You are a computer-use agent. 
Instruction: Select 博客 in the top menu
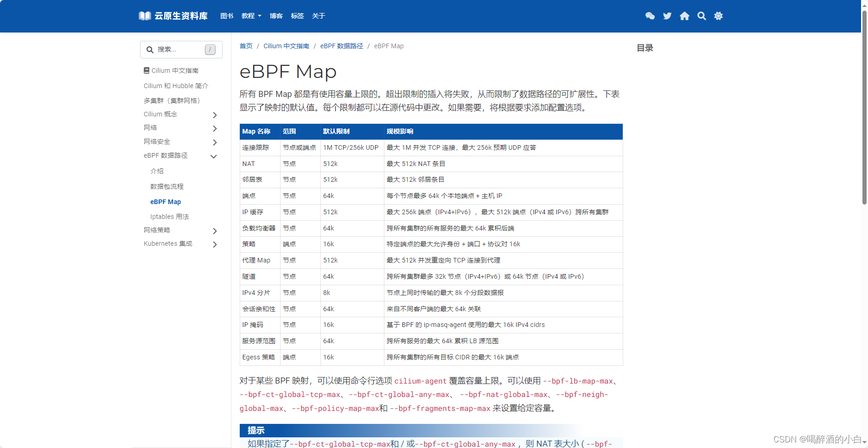pos(276,16)
